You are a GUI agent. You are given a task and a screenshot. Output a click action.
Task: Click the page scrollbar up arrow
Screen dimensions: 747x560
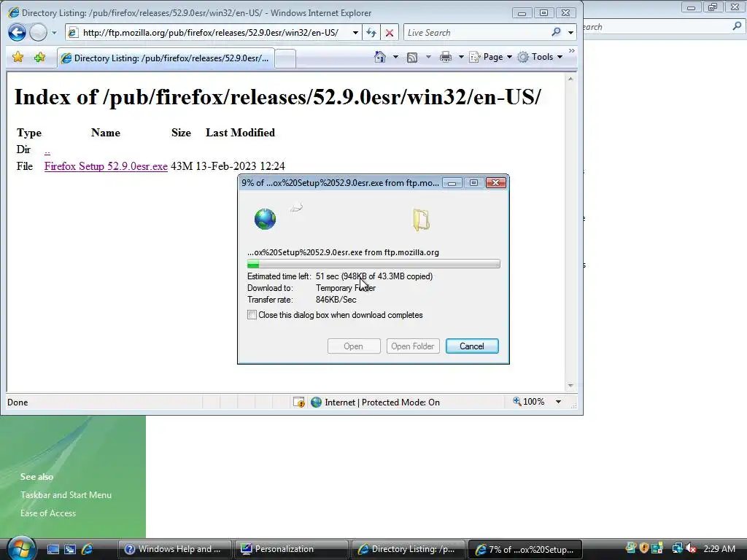570,79
